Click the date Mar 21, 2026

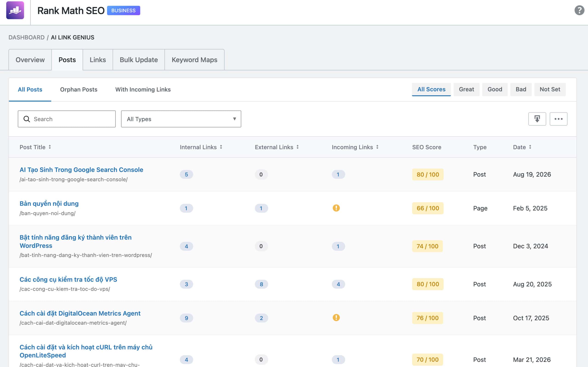[532, 359]
